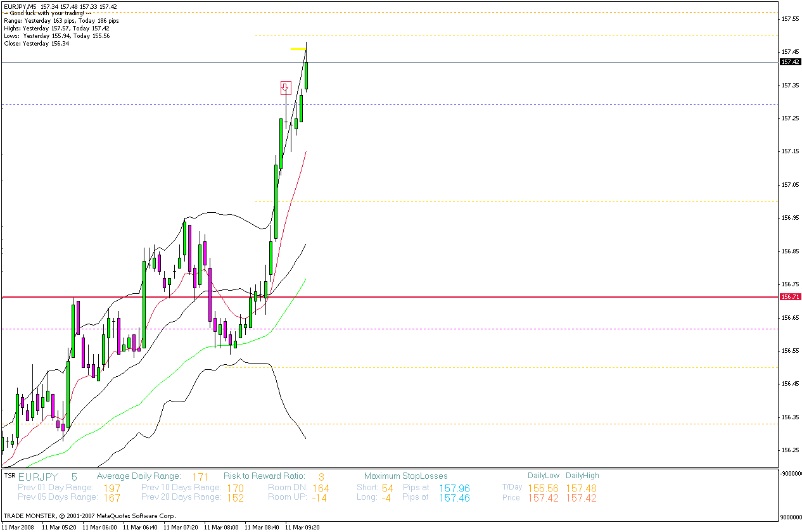The image size is (802, 532).
Task: Click the 156.25 price axis label
Action: pos(790,450)
